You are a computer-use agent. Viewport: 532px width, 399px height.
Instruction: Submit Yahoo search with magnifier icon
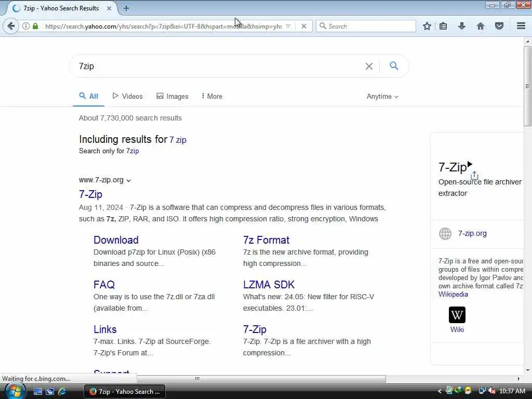[394, 66]
